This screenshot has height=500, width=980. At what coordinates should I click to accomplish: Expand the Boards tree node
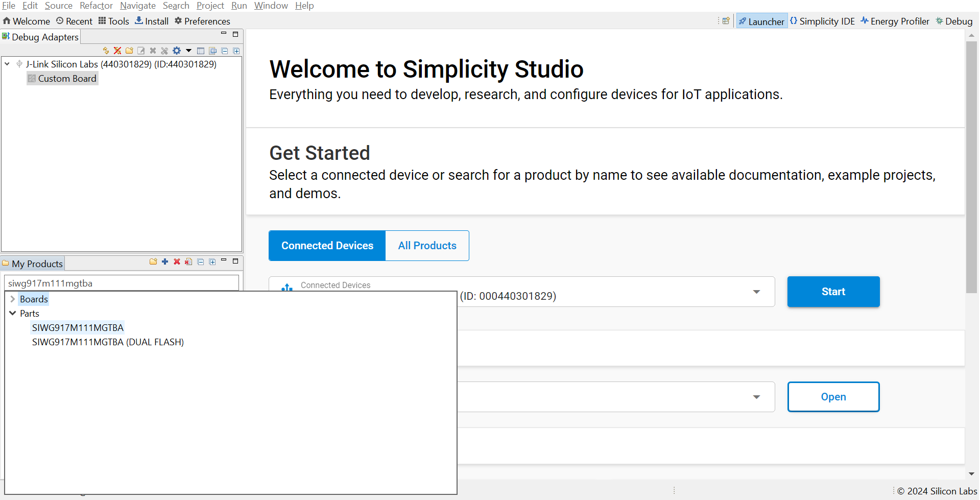pyautogui.click(x=13, y=299)
